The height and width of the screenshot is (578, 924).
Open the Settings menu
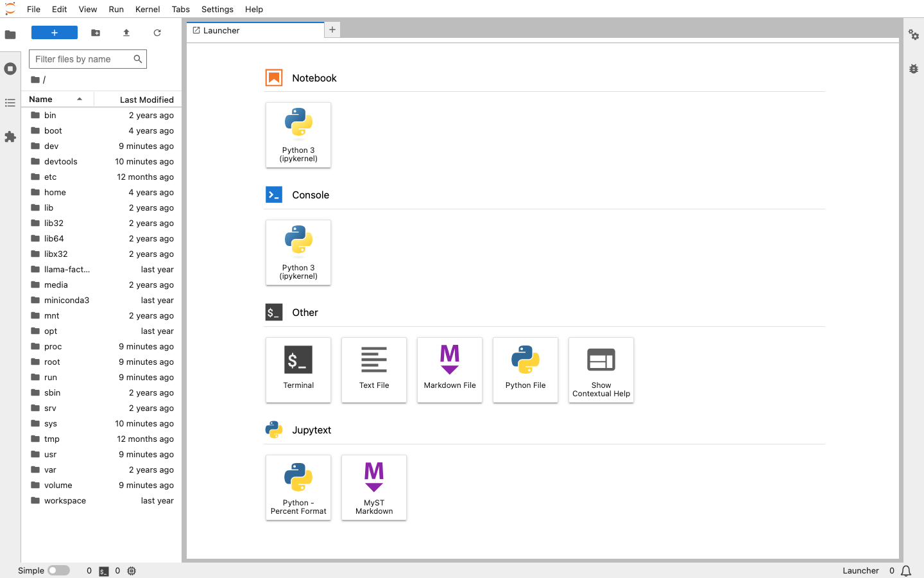218,9
